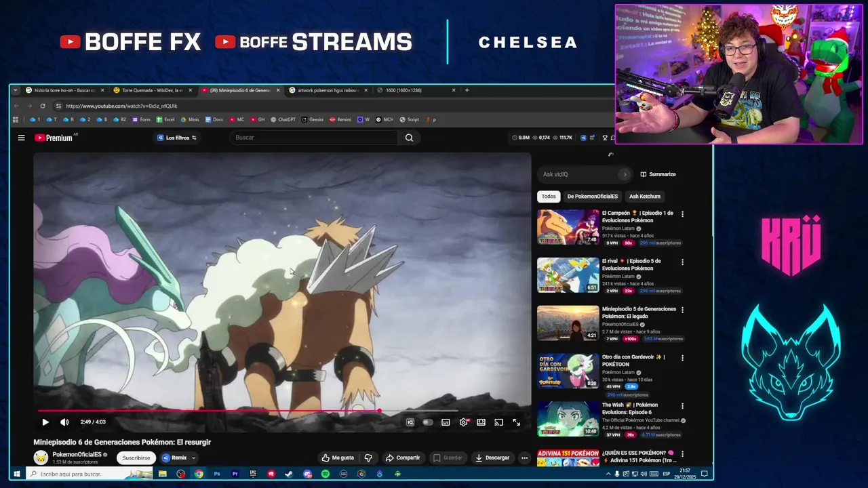Open the Remini bookmark
868x488 pixels.
tap(340, 119)
